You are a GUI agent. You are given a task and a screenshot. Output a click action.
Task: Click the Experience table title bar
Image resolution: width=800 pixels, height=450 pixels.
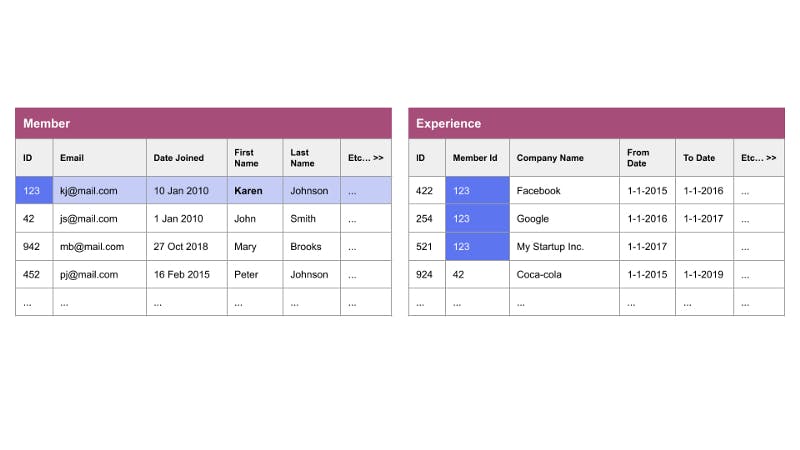click(x=596, y=123)
